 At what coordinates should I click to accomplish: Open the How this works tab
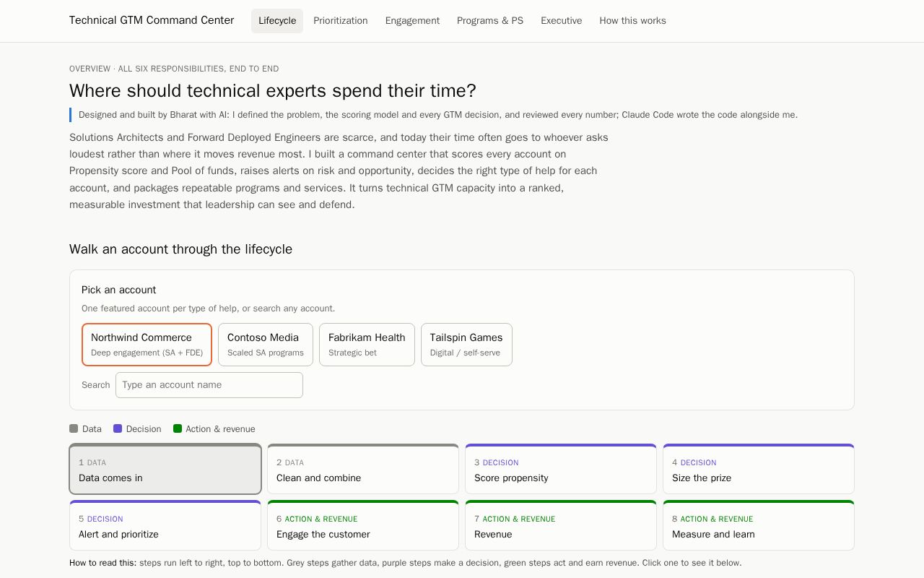(x=632, y=21)
